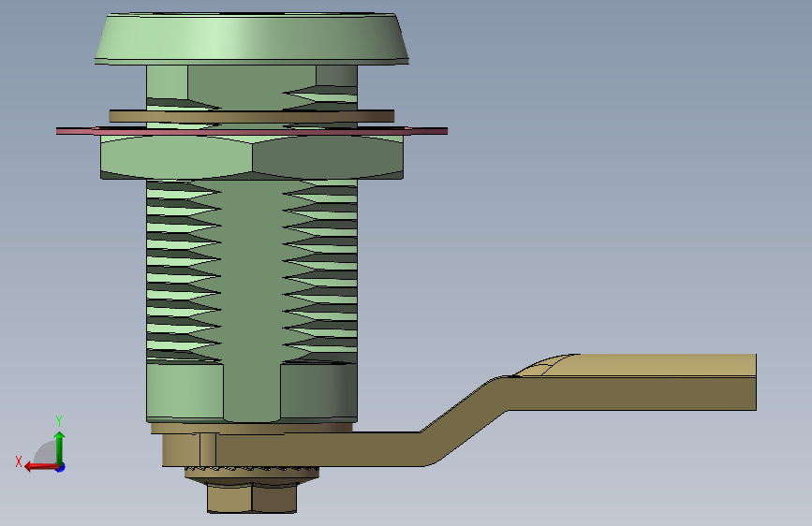Screen dimensions: 812x526
Task: Select the brown washer above the pink plate
Action: coord(252,116)
